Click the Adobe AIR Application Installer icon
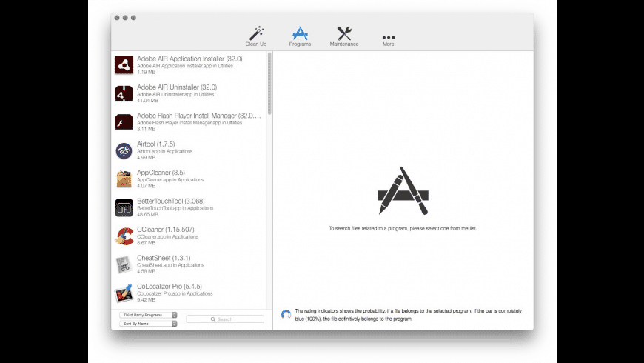The height and width of the screenshot is (363, 644). click(124, 65)
